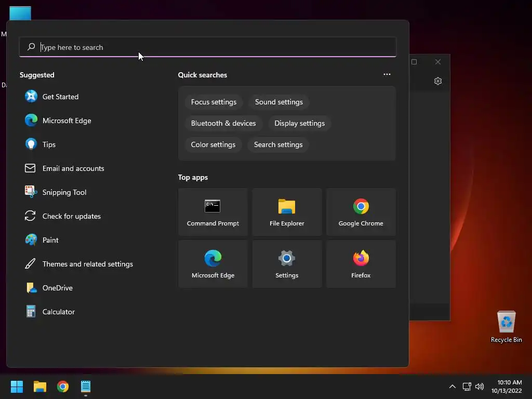Image resolution: width=532 pixels, height=399 pixels.
Task: Open Command Prompt in Top apps
Action: point(212,212)
